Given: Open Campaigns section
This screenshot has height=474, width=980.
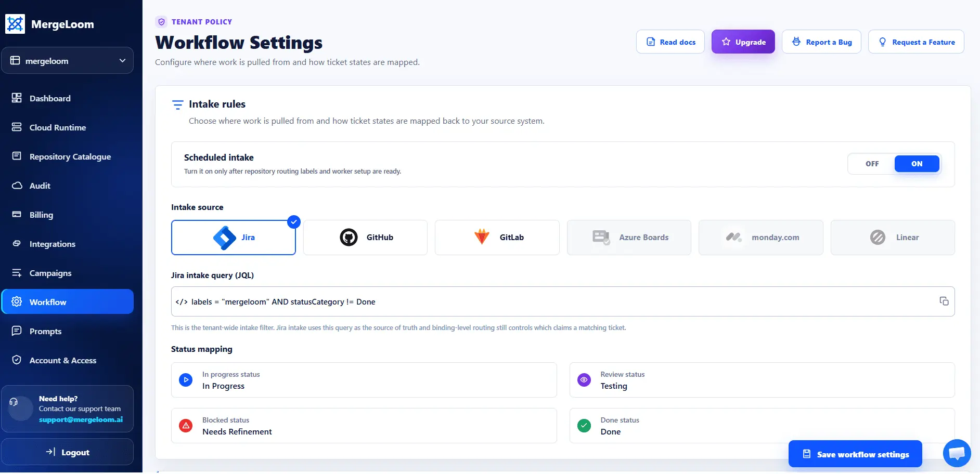Looking at the screenshot, I should [x=68, y=273].
